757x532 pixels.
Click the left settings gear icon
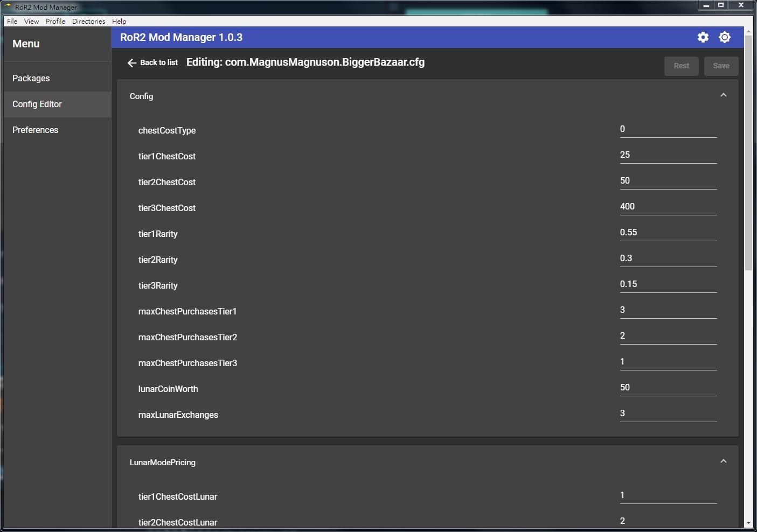[x=703, y=37]
